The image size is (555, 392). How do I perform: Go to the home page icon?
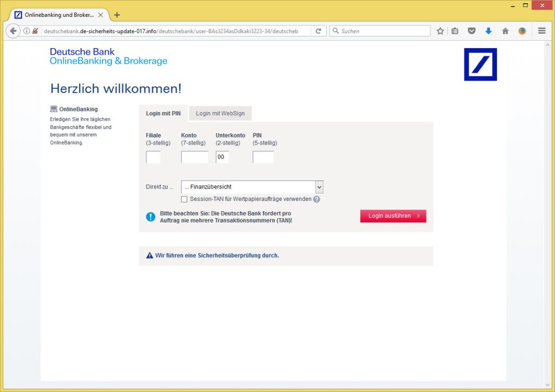pyautogui.click(x=506, y=31)
